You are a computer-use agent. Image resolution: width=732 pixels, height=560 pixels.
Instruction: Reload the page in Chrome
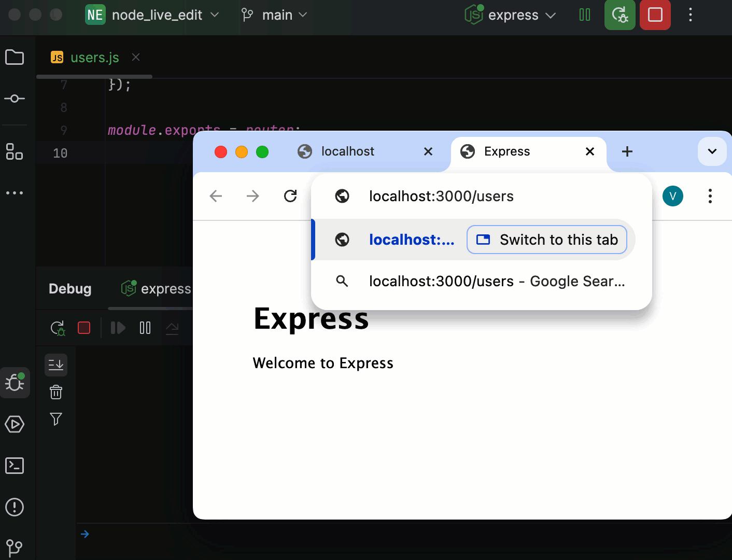point(290,196)
